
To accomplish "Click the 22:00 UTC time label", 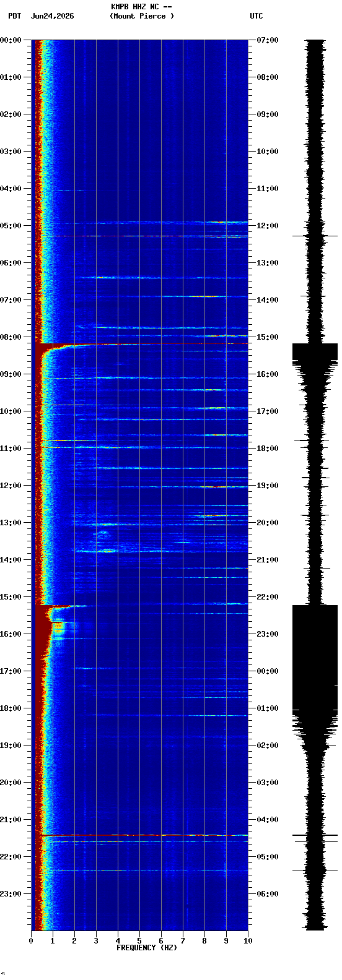I will click(x=268, y=597).
